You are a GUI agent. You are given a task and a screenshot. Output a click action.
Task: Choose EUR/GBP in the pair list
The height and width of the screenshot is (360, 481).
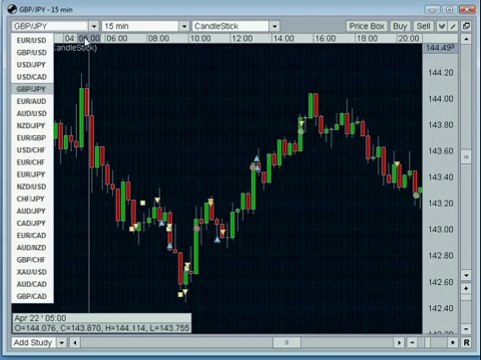pos(32,138)
